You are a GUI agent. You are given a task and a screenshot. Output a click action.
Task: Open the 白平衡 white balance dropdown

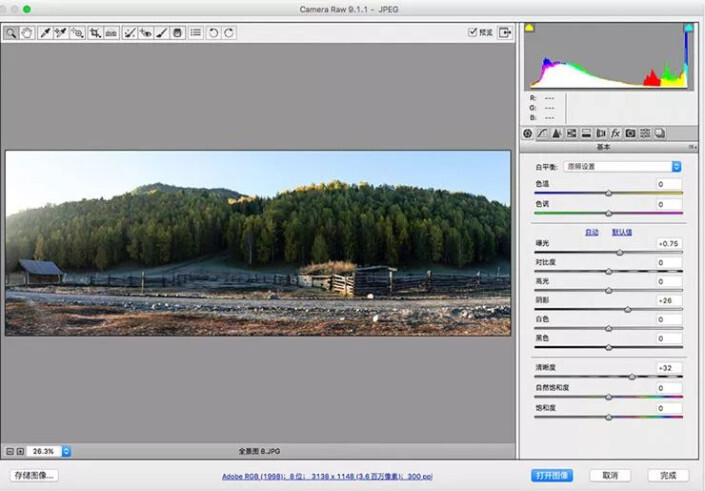(622, 166)
